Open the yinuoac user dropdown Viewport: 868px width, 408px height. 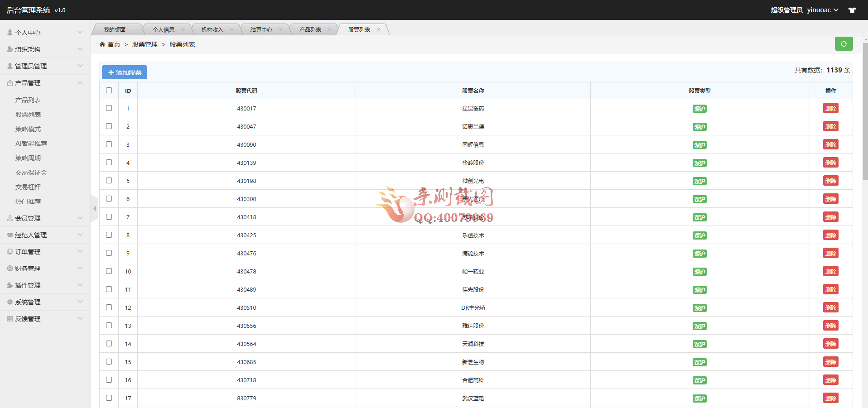(x=823, y=10)
